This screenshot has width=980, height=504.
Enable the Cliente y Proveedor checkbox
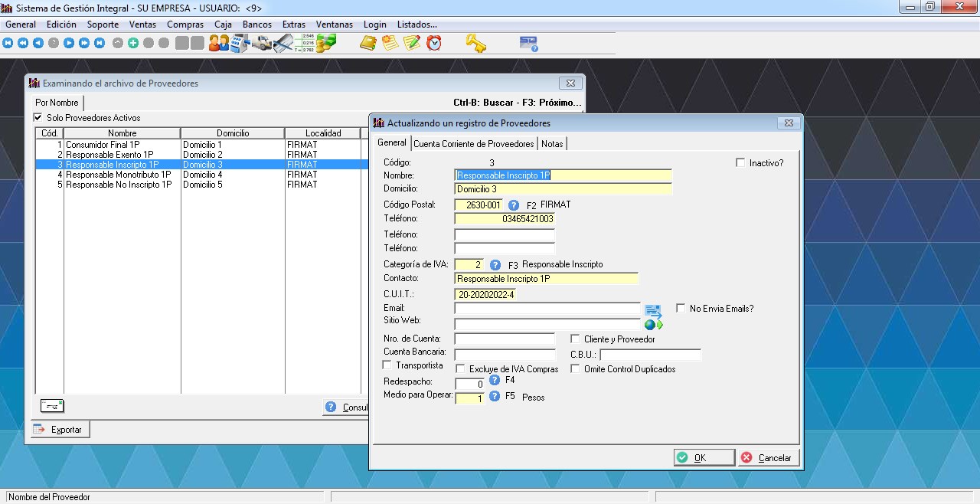click(x=576, y=339)
